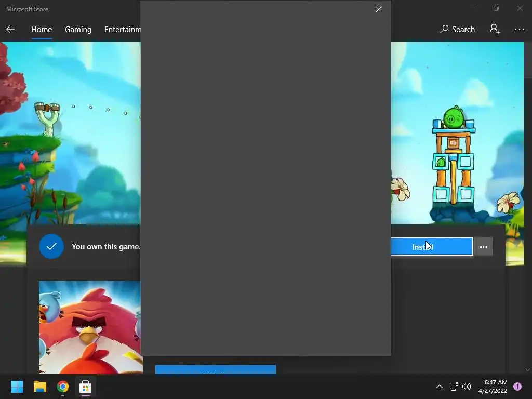Open the network status icon

point(454,387)
